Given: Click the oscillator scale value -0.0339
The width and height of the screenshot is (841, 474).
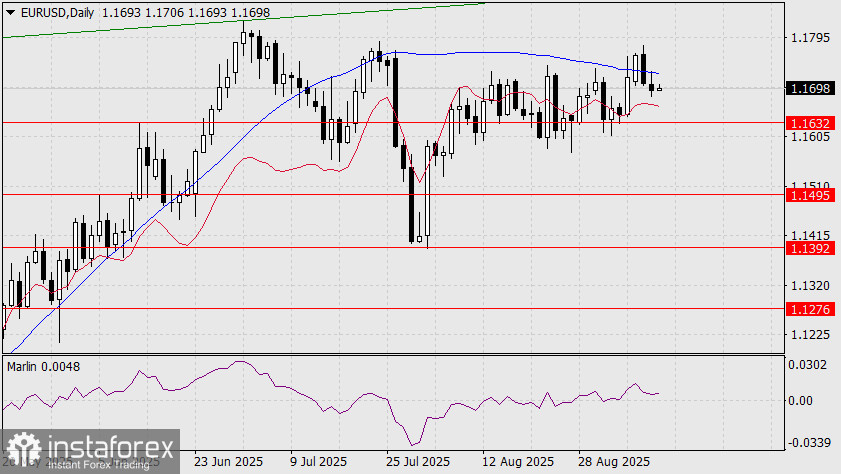Looking at the screenshot, I should pos(808,443).
